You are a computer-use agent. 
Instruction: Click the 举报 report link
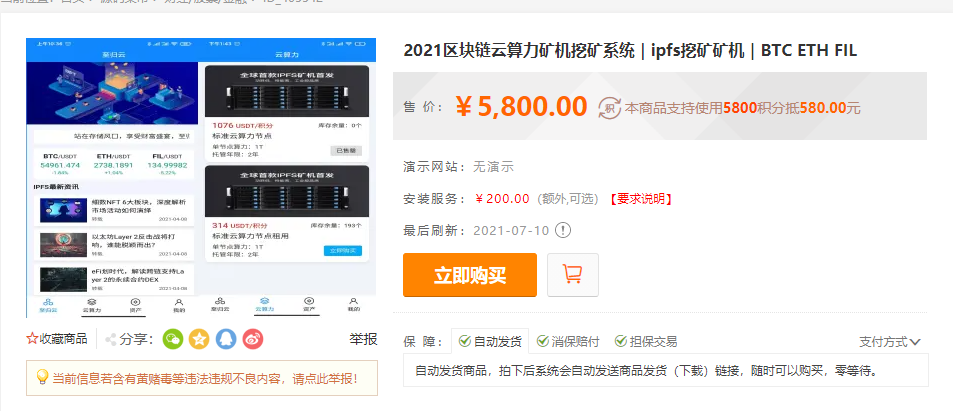click(363, 339)
